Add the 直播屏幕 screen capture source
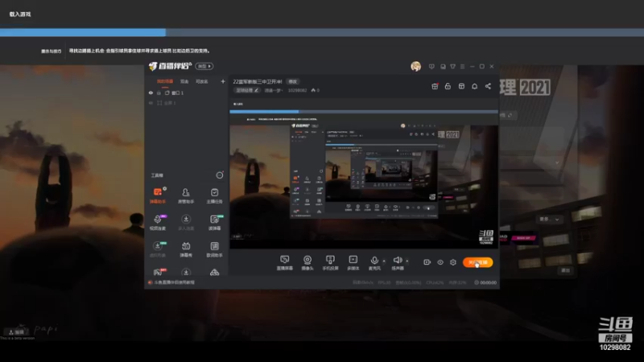This screenshot has height=362, width=644. 285,263
